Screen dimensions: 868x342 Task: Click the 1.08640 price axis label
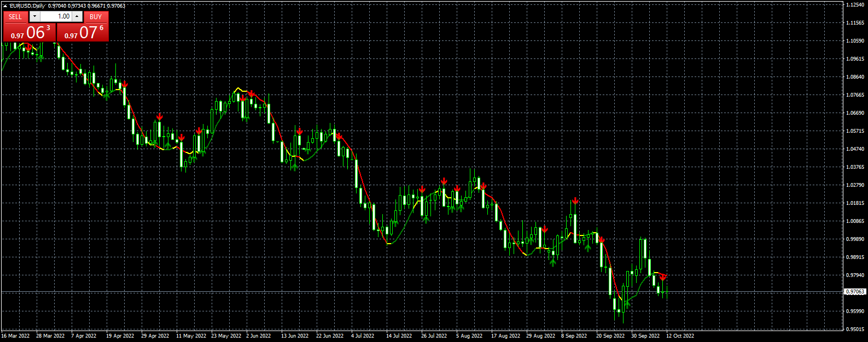[x=855, y=77]
